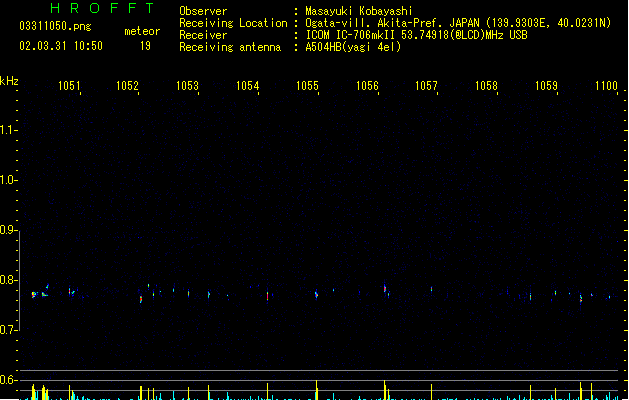Click the date stamp 02.03.31 10:50
The width and height of the screenshot is (629, 400).
click(x=61, y=46)
